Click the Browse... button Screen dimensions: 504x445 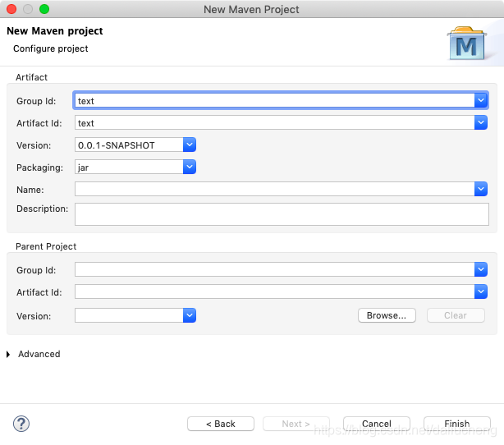387,315
